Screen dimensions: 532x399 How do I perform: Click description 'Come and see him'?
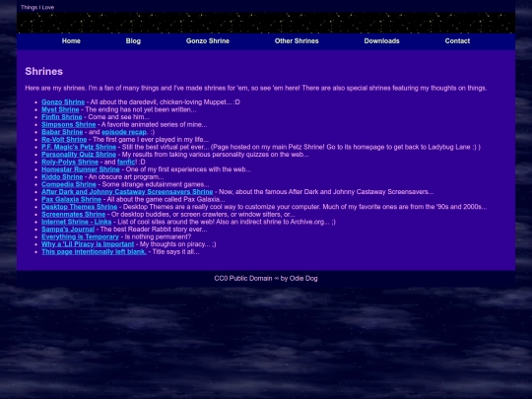click(118, 117)
